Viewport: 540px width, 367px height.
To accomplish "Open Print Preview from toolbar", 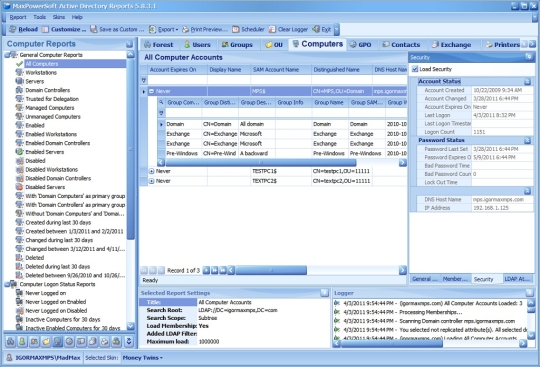I will coord(205,29).
